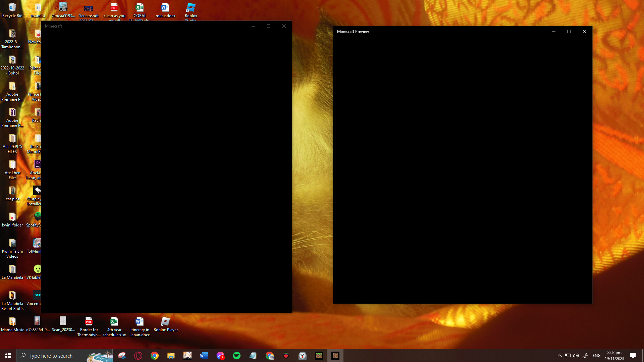
Task: Select the mamita folder on the desktop
Action: tap(38, 10)
